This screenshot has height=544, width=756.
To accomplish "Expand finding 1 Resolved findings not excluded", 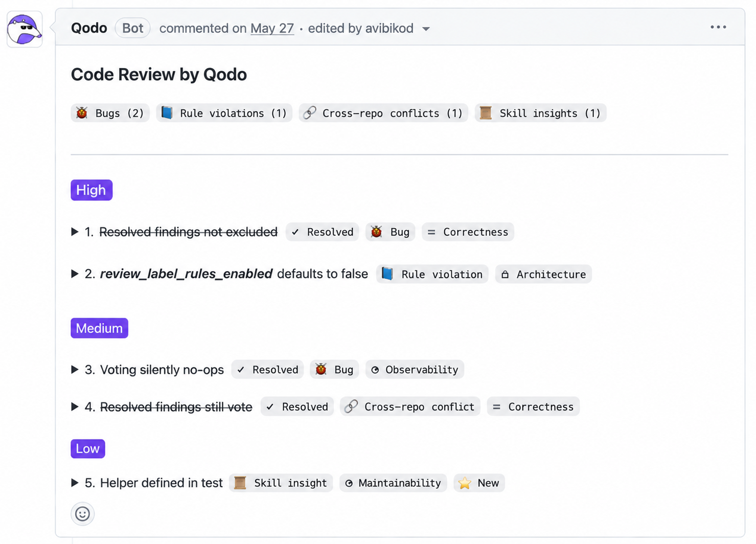I will click(75, 232).
